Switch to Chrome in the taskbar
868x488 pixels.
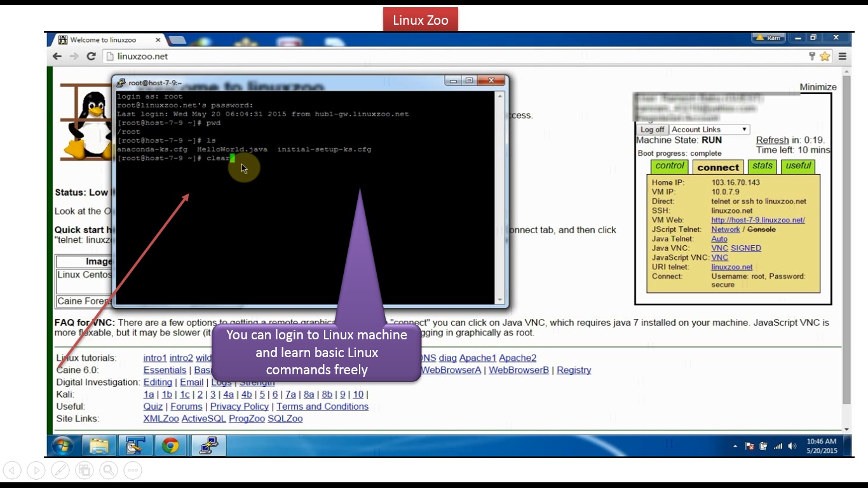tap(170, 445)
